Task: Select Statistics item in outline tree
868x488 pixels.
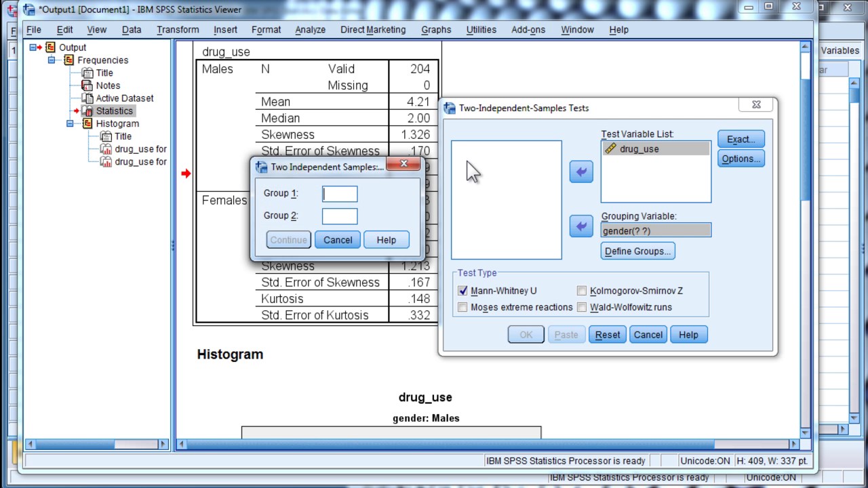Action: 114,111
